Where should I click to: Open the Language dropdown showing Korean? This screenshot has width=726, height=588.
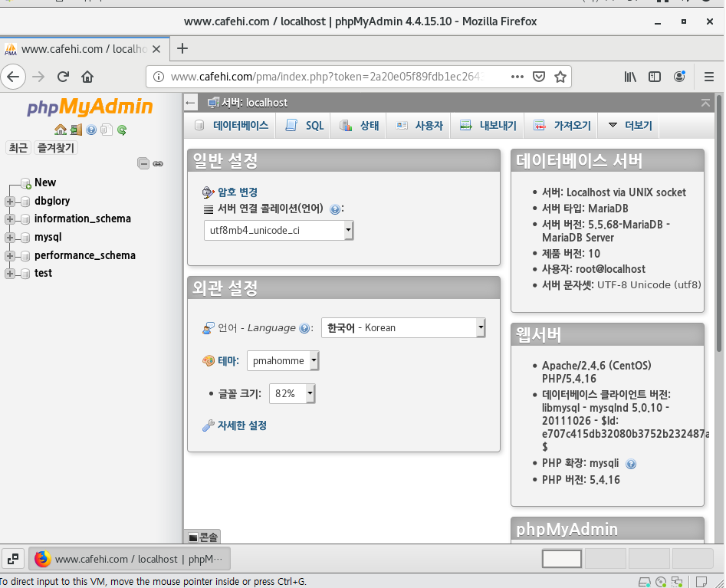point(403,328)
